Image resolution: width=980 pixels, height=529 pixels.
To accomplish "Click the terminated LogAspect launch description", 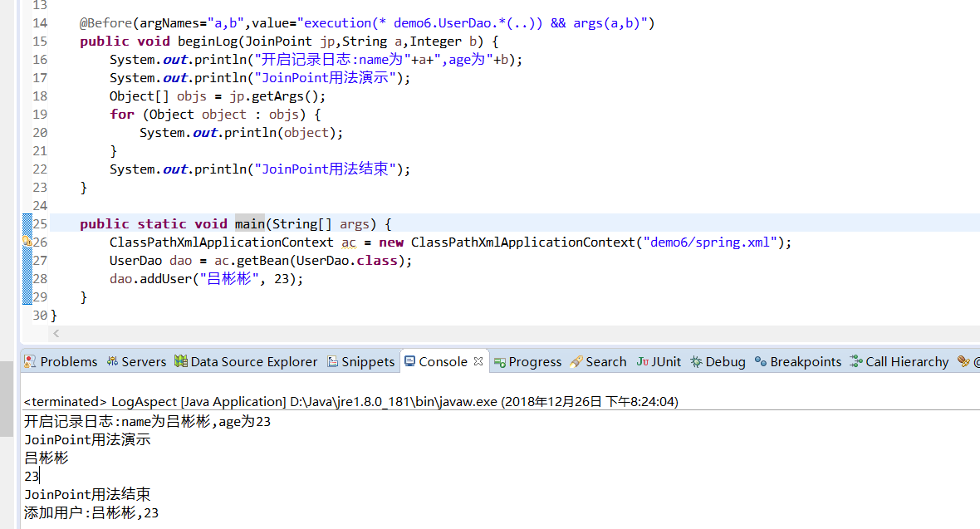I will (350, 401).
